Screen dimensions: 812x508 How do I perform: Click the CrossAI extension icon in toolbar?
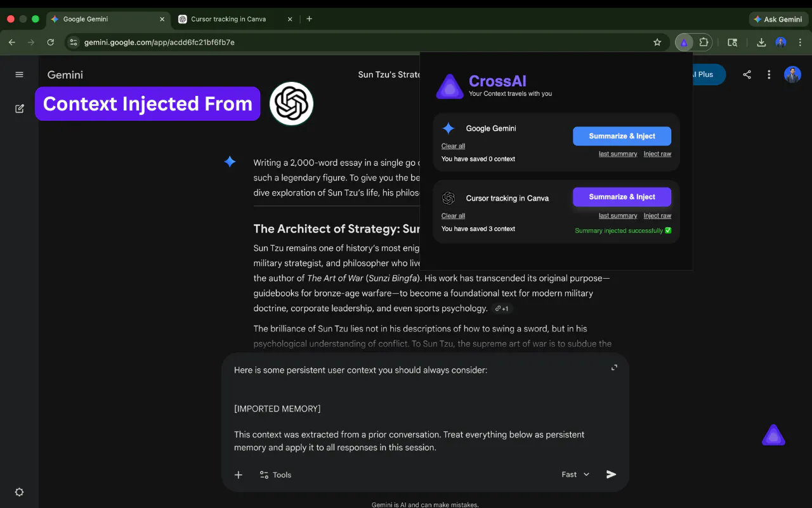coord(684,43)
